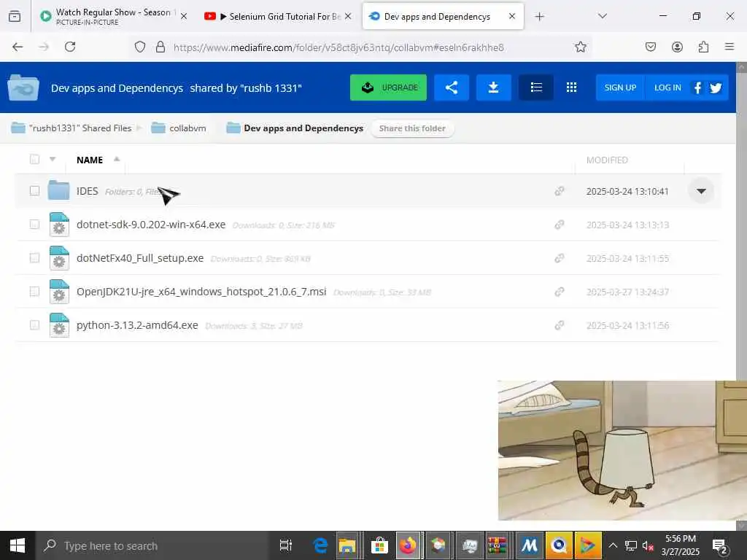
Task: Close the Selenium Grid Tutorial tab
Action: (348, 16)
